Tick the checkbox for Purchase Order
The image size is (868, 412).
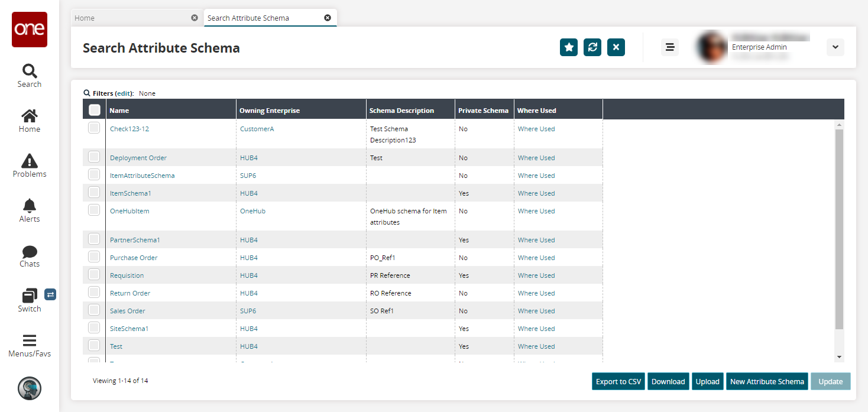pyautogui.click(x=94, y=257)
